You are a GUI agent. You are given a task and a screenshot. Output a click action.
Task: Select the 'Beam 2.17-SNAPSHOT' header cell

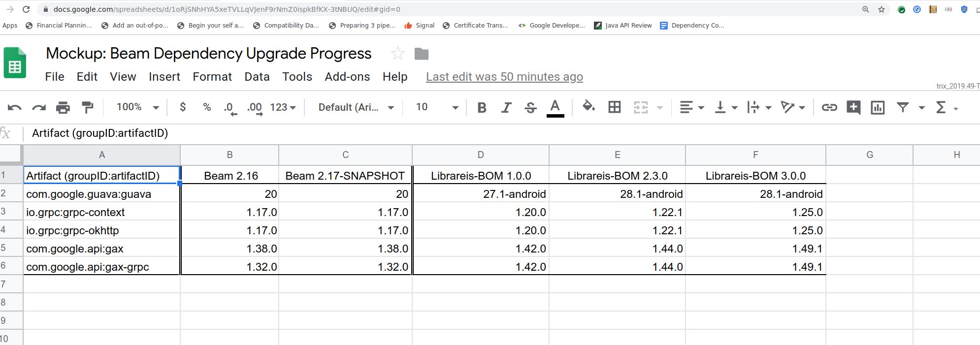[345, 176]
